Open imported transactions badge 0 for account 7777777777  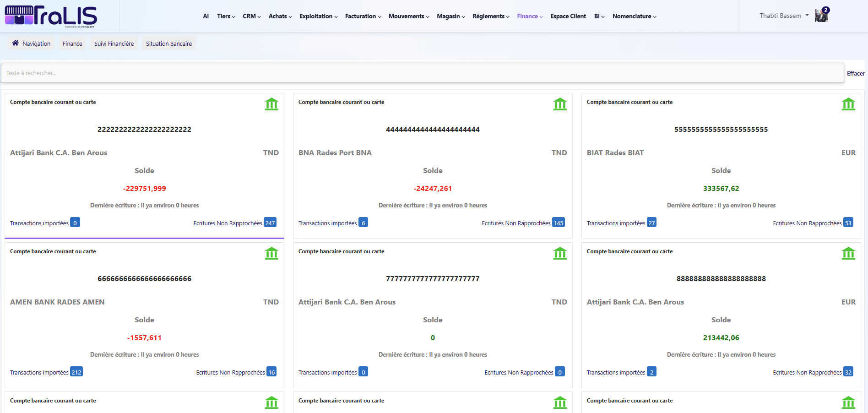363,372
